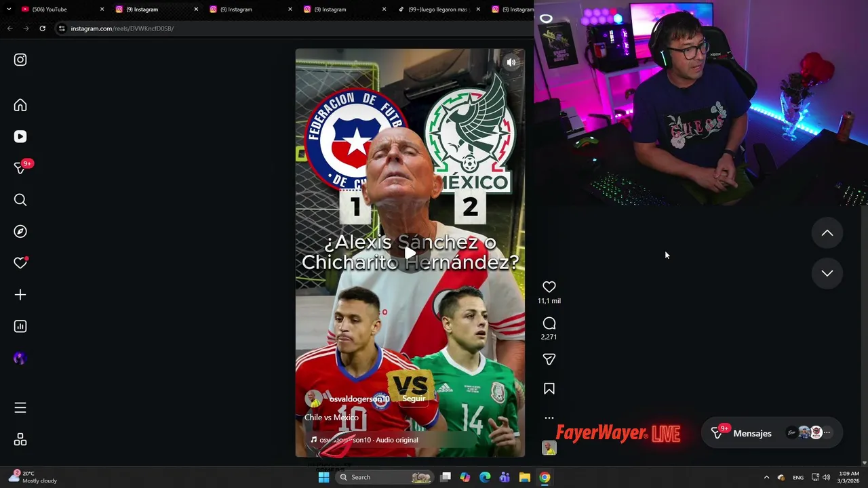Go to the Home feed icon
Screen dimensions: 868x488
(x=20, y=105)
